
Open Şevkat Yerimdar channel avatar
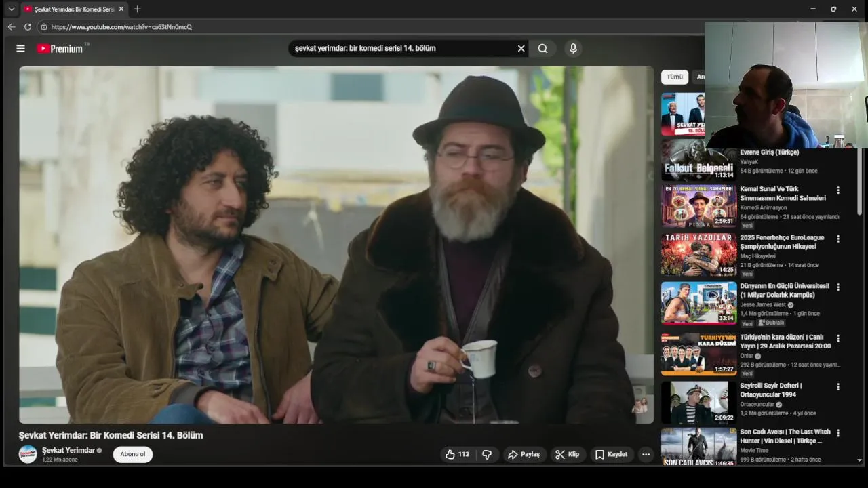28,454
